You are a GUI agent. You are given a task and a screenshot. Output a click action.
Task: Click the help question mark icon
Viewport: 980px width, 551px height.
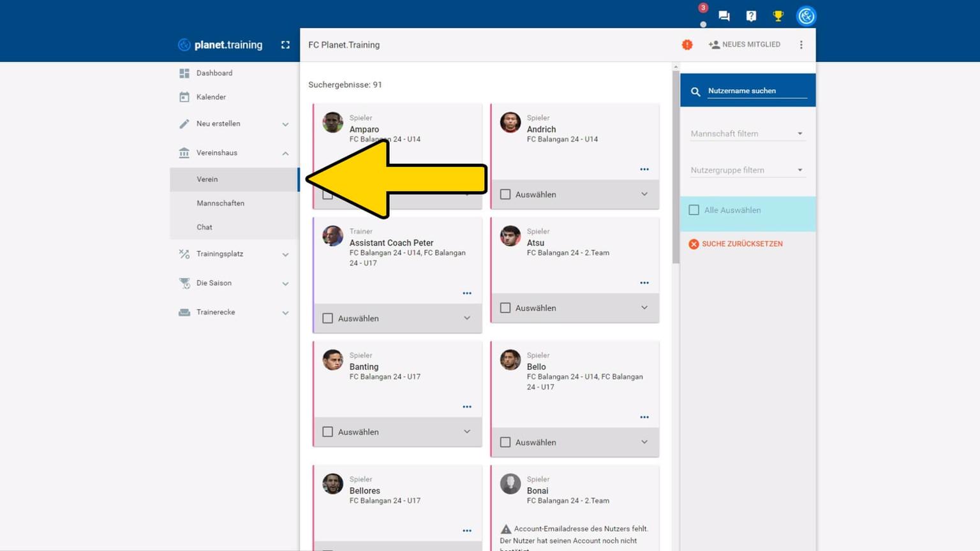click(x=751, y=16)
